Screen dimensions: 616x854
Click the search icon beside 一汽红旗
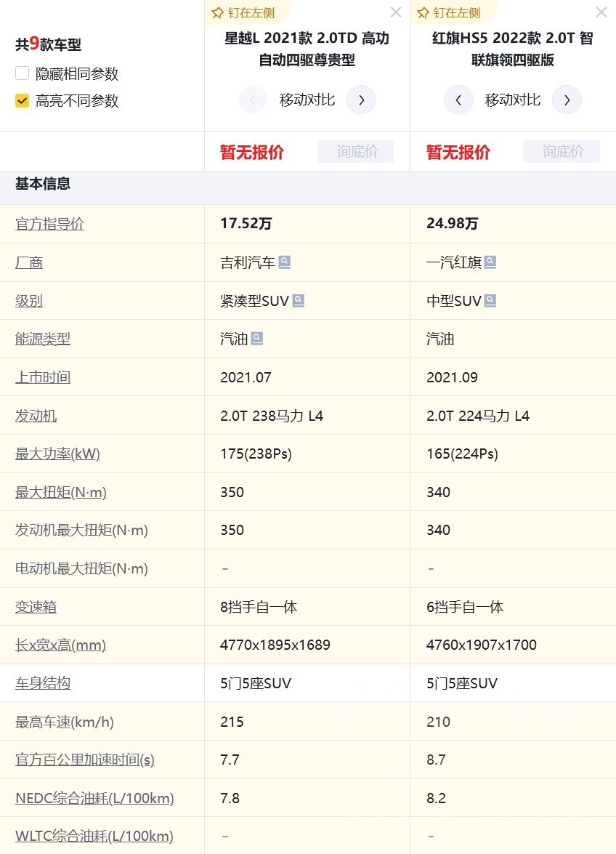click(490, 262)
